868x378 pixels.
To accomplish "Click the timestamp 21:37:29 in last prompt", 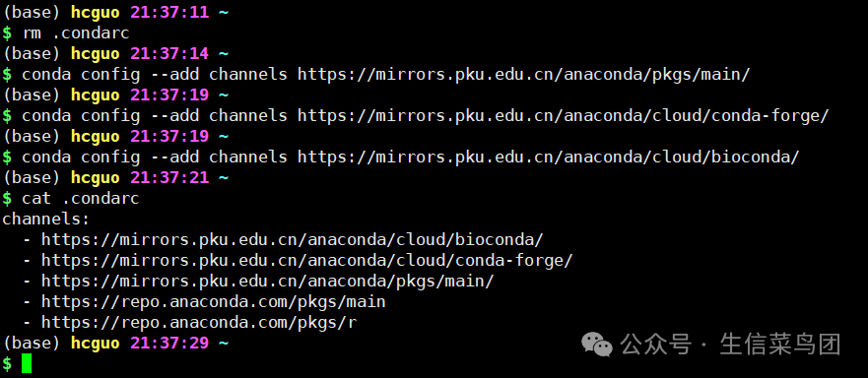I will (x=169, y=344).
